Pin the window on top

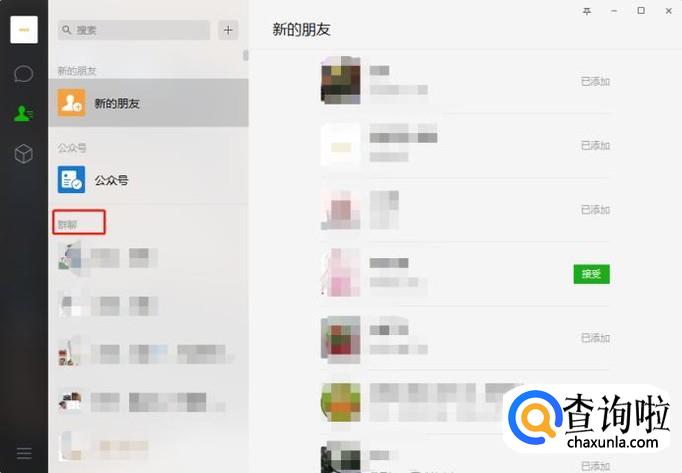(587, 11)
